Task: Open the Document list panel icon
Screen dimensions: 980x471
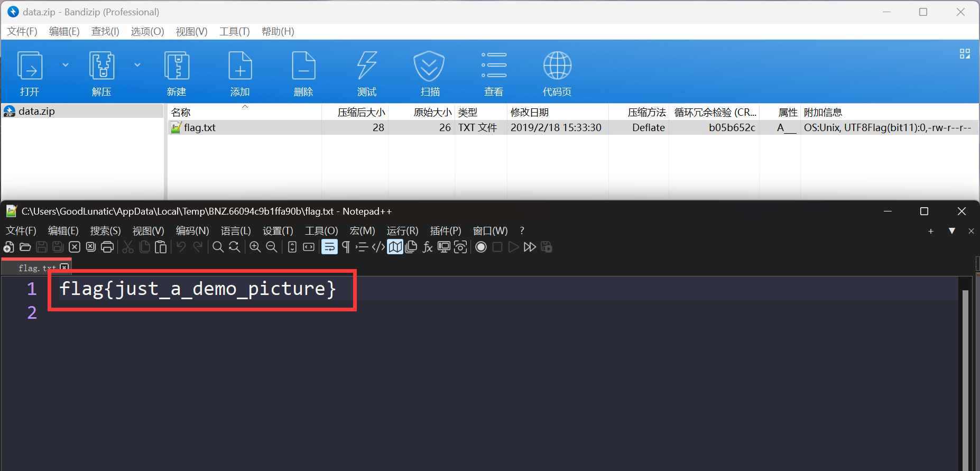Action: point(411,247)
